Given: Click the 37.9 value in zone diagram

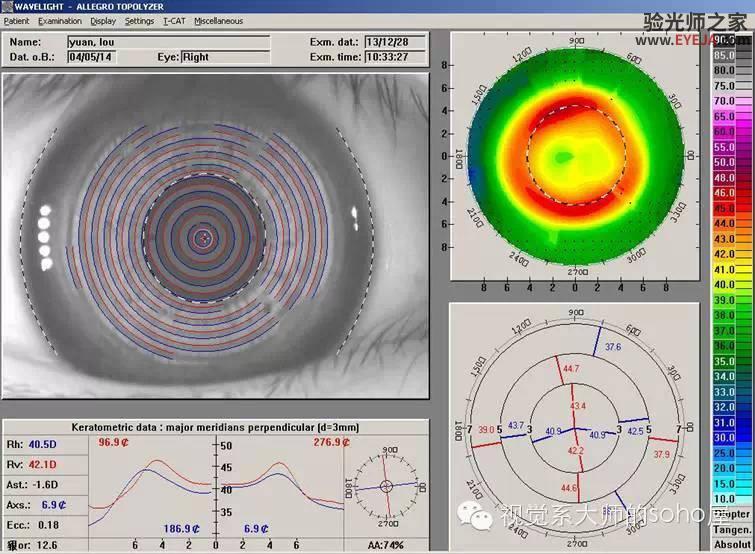Looking at the screenshot, I should (x=662, y=454).
